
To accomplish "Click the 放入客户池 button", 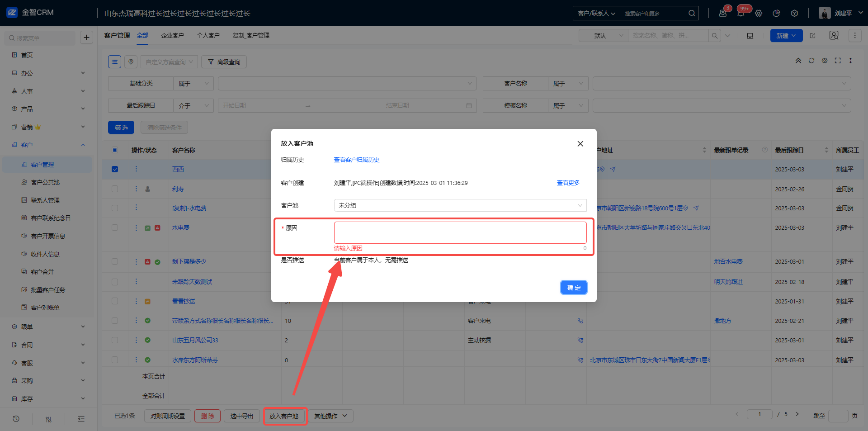I will coord(284,416).
